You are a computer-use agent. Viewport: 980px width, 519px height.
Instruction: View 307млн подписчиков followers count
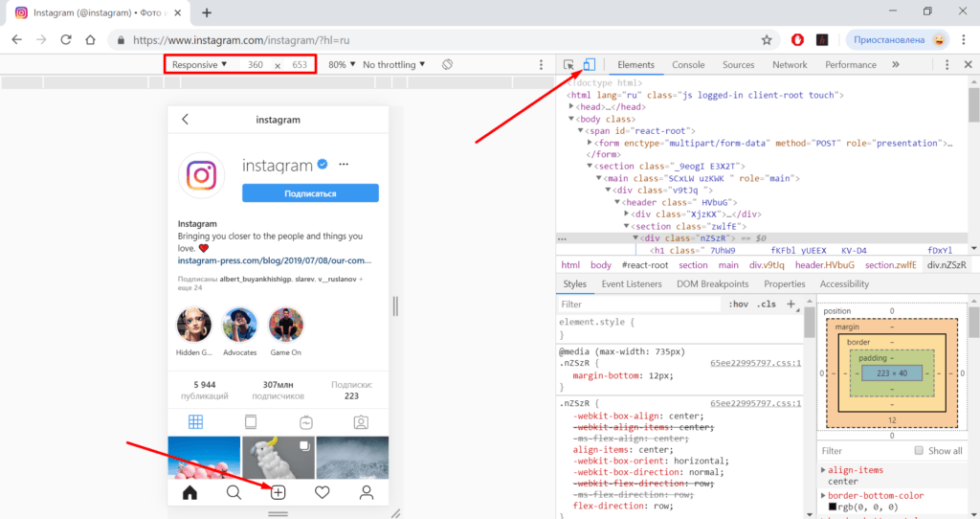(278, 390)
